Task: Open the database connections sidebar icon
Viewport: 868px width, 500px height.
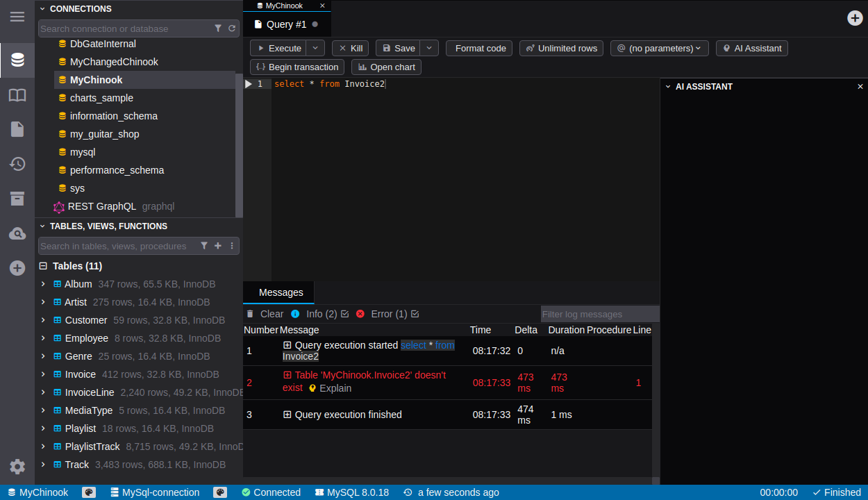Action: pyautogui.click(x=17, y=60)
